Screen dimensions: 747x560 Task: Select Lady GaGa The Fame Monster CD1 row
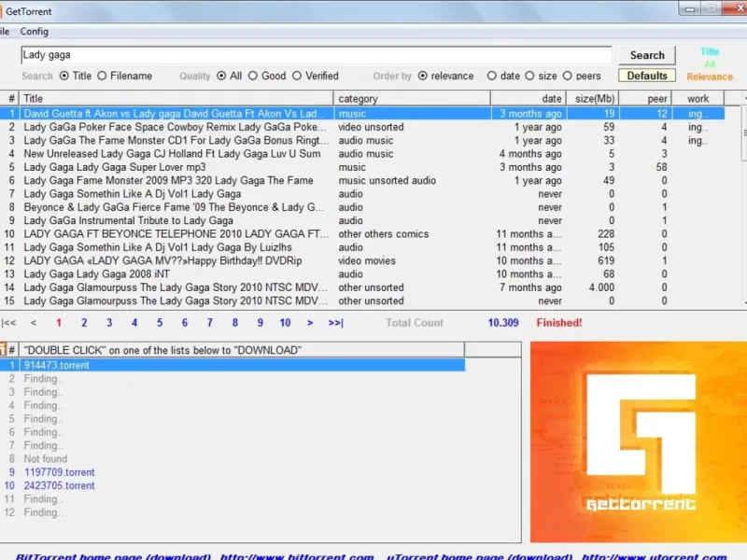click(x=362, y=140)
